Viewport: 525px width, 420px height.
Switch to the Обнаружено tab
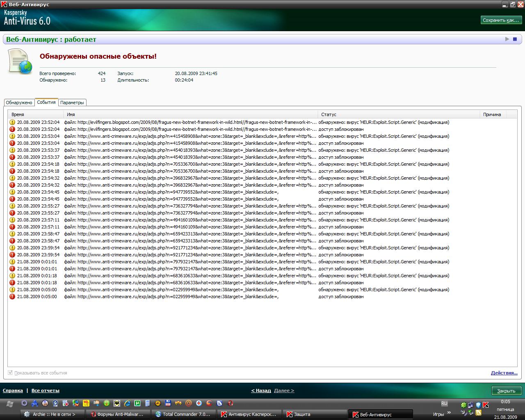pos(19,103)
